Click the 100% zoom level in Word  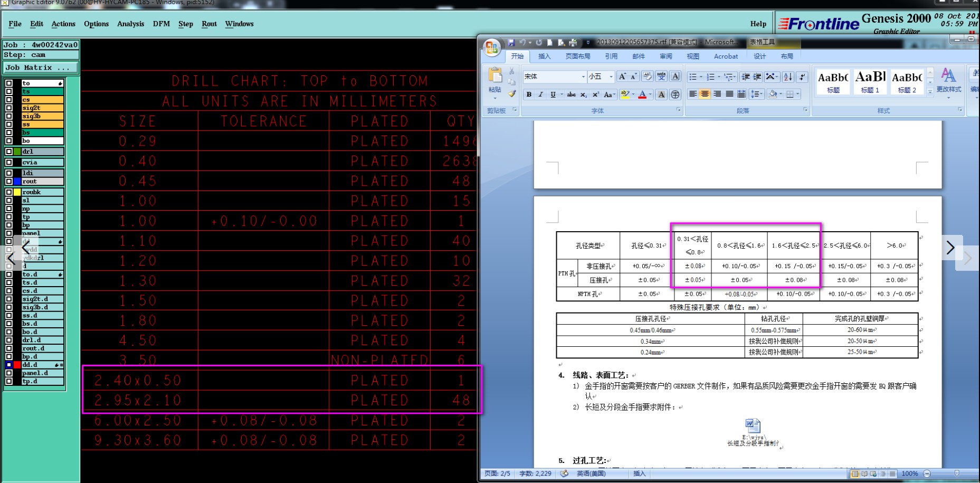(909, 473)
